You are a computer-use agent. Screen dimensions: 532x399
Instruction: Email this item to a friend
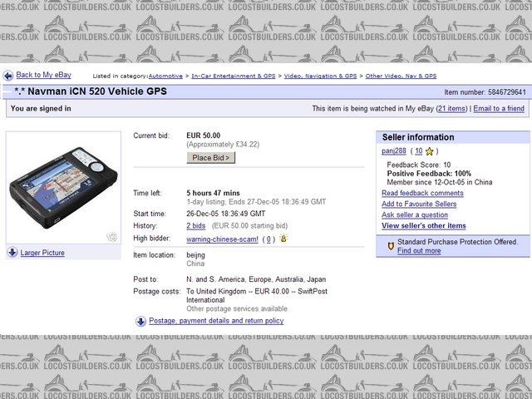499,109
